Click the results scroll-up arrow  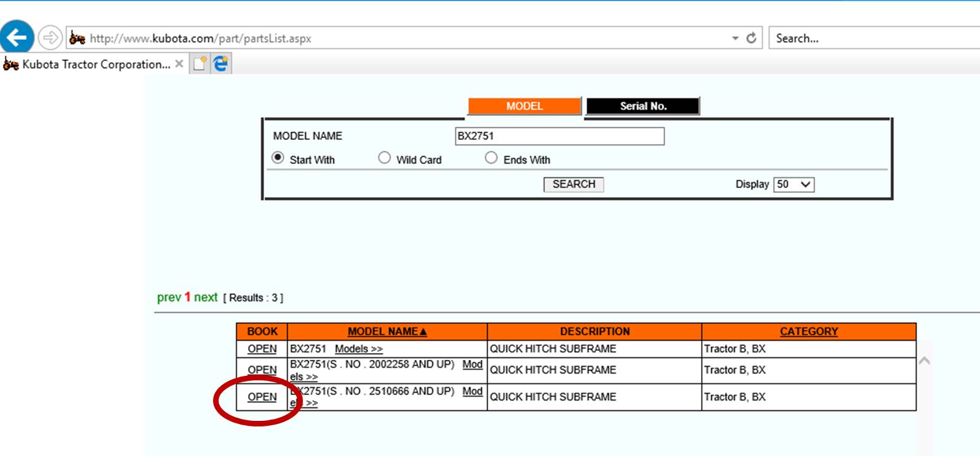[x=924, y=360]
